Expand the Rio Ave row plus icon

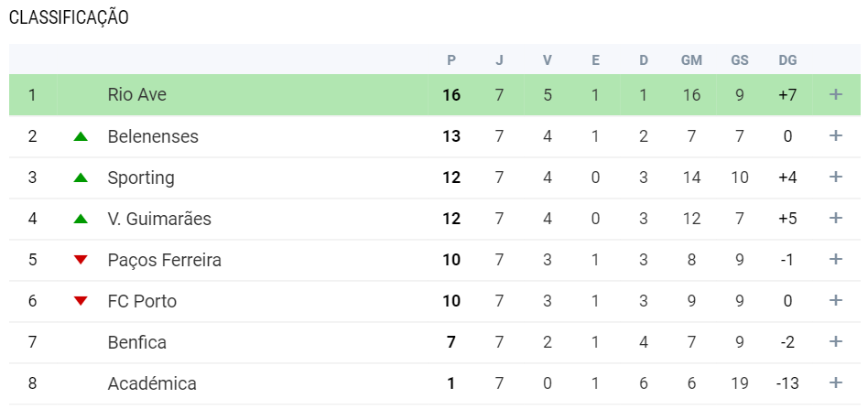(x=835, y=94)
